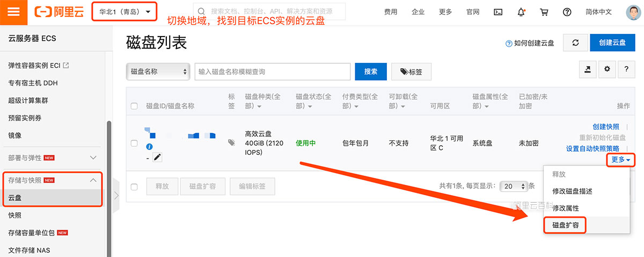The height and width of the screenshot is (257, 644).
Task: Open column settings gear icon
Action: click(607, 69)
